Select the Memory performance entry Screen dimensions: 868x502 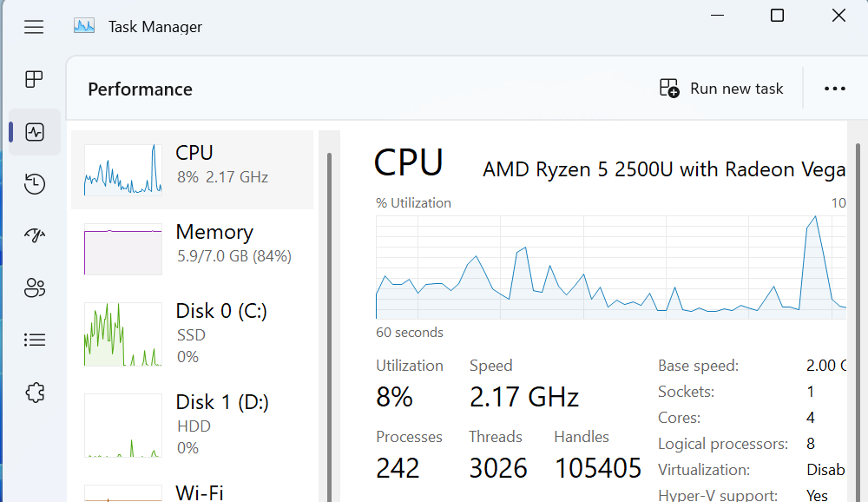click(x=192, y=248)
